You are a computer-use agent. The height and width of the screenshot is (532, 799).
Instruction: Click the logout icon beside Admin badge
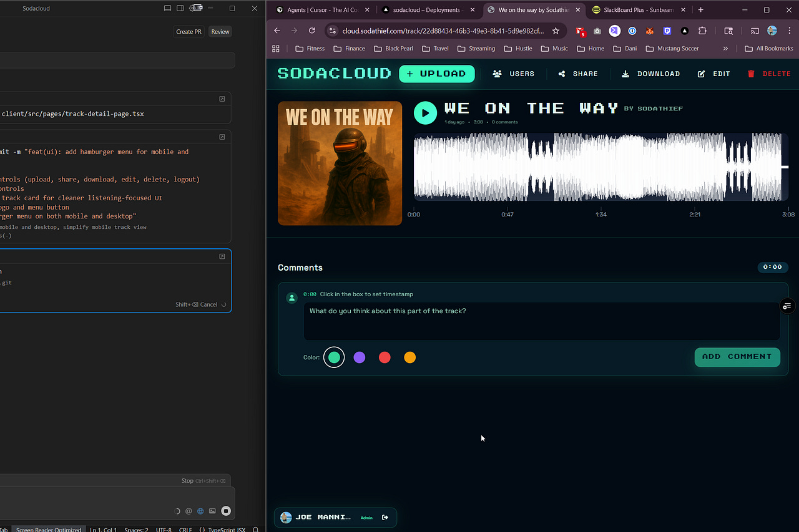pyautogui.click(x=385, y=517)
